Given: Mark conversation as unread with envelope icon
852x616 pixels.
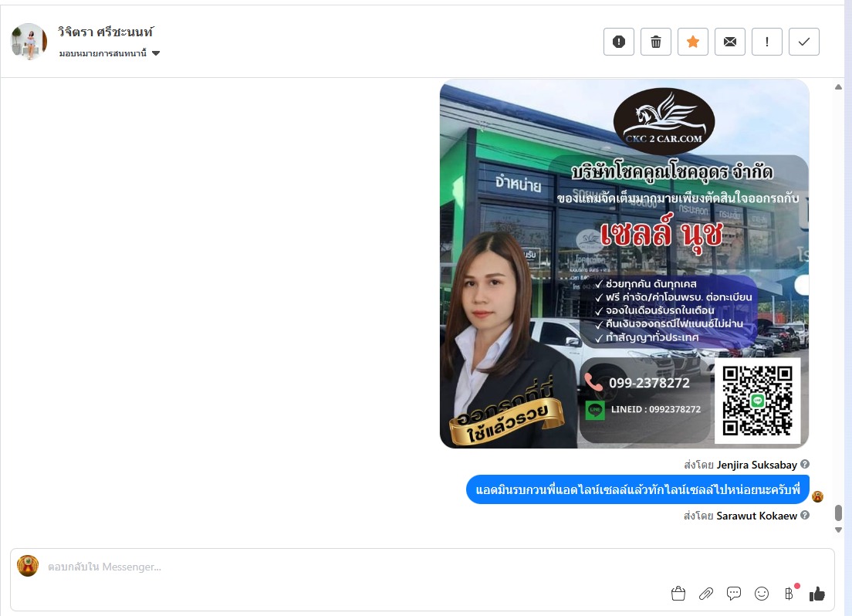Looking at the screenshot, I should pyautogui.click(x=730, y=42).
